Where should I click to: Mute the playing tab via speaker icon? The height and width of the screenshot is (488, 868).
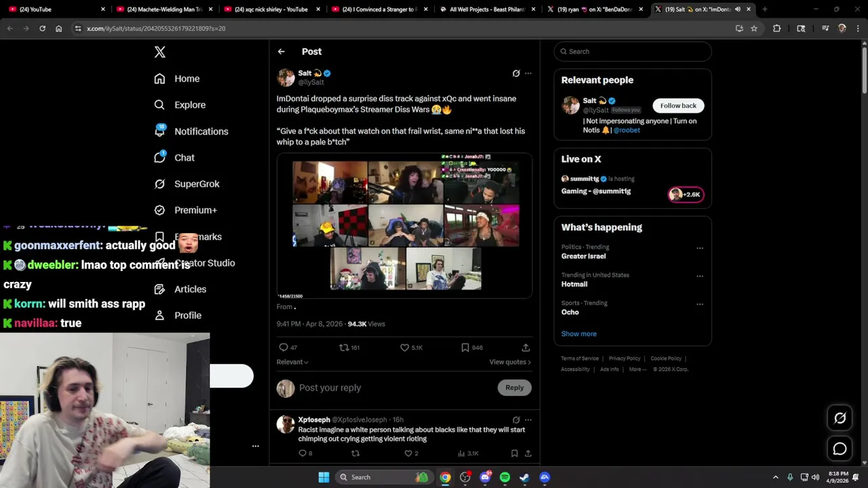(738, 9)
